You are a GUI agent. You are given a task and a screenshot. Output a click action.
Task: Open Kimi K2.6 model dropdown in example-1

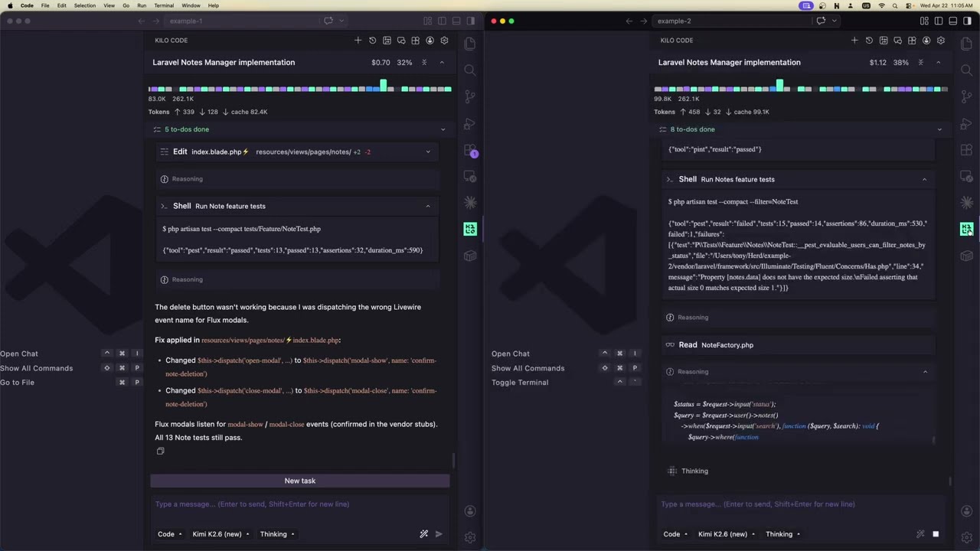point(220,534)
